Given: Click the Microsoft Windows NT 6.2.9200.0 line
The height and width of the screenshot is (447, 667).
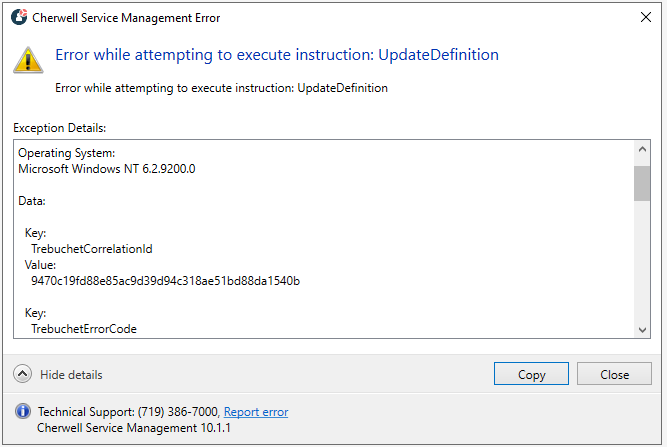Looking at the screenshot, I should pyautogui.click(x=106, y=169).
